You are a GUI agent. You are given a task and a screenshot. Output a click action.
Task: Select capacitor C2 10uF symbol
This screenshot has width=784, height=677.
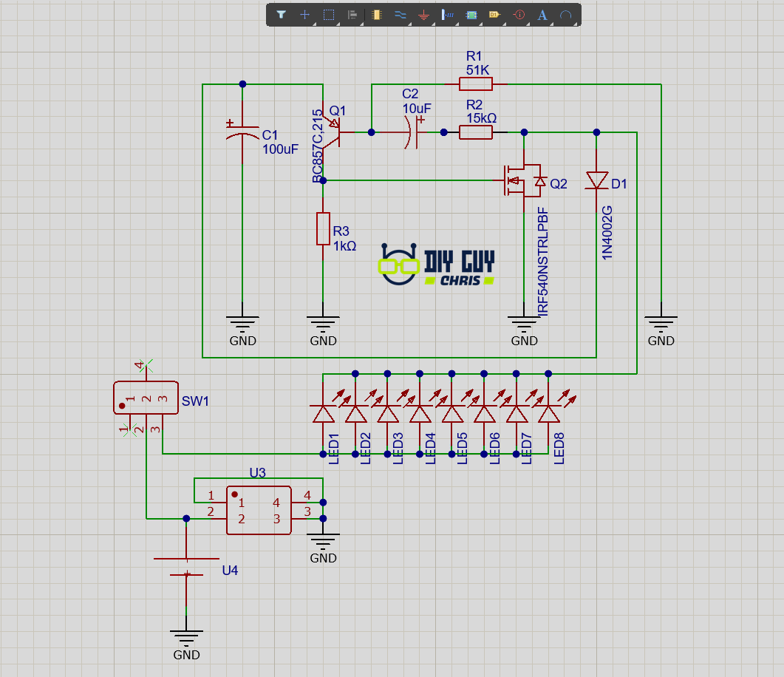(413, 132)
